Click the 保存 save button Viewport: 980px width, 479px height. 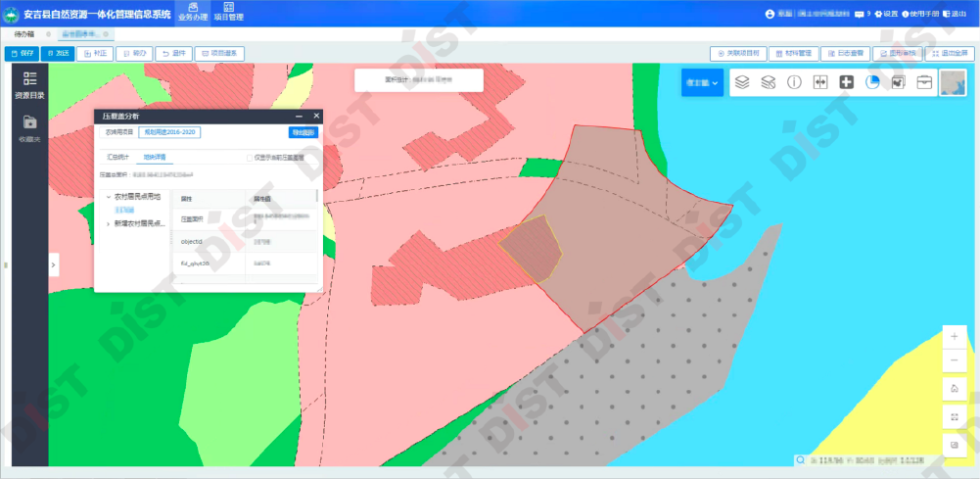23,53
